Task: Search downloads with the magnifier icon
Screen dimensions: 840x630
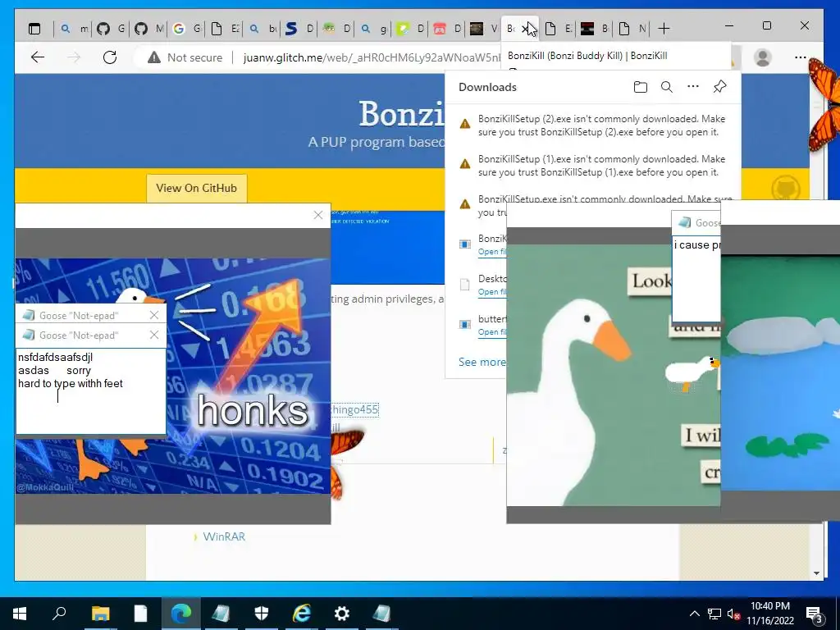Action: coord(666,87)
